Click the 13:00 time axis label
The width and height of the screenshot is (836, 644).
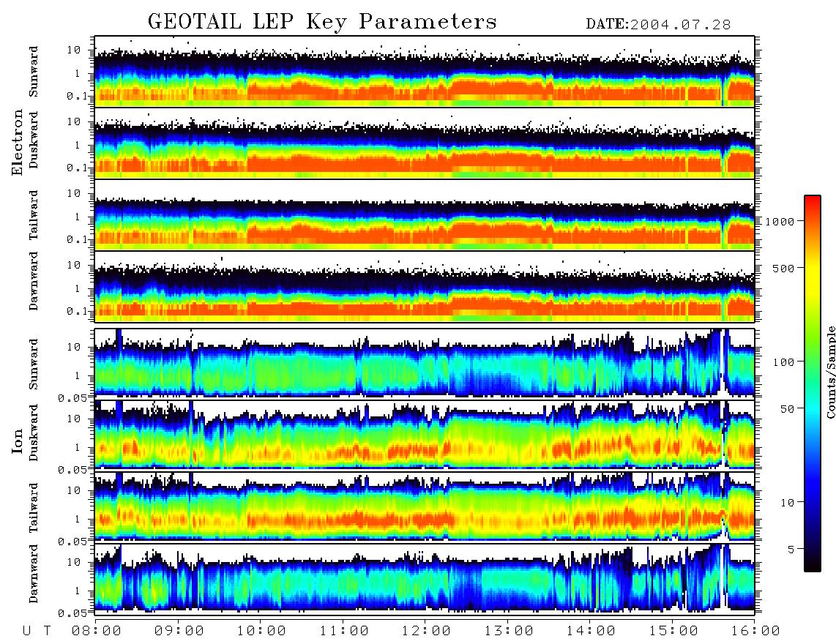[509, 631]
